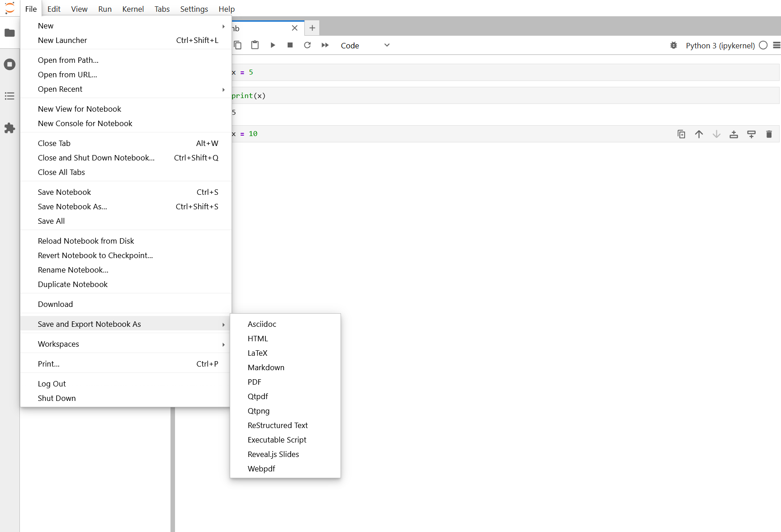The height and width of the screenshot is (532, 781).
Task: Expand the New submenu
Action: pyautogui.click(x=126, y=26)
